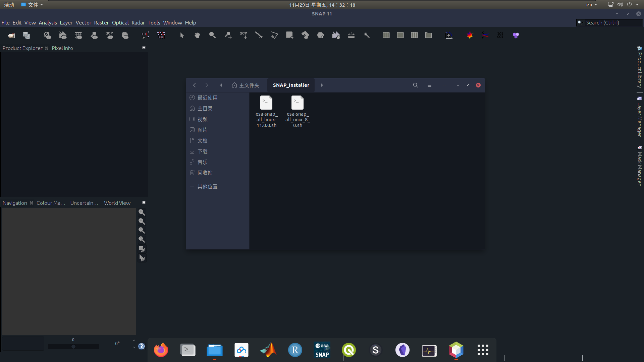This screenshot has width=644, height=362.
Task: Select the Pin placing tool
Action: (228, 36)
